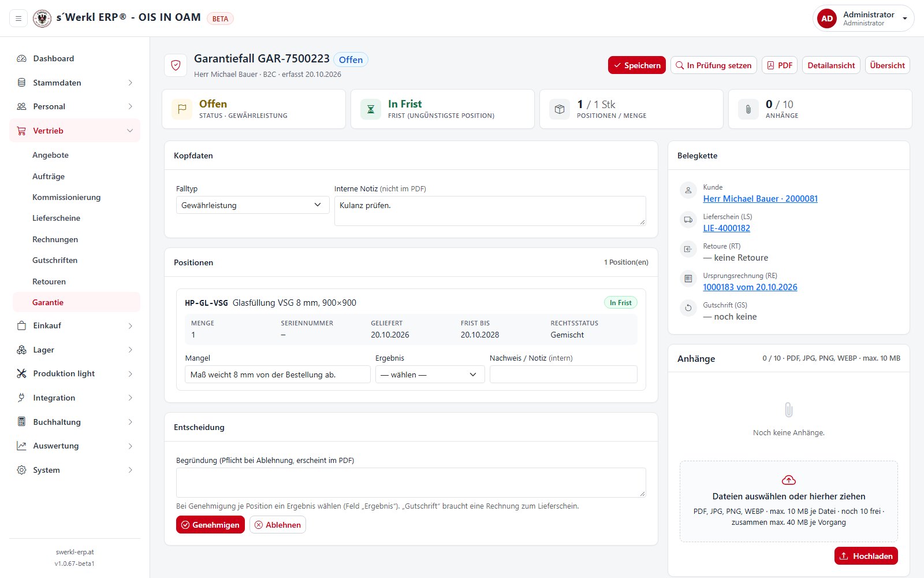The width and height of the screenshot is (924, 578).
Task: Select Garantie in the Vertrieb menu
Action: click(x=76, y=302)
